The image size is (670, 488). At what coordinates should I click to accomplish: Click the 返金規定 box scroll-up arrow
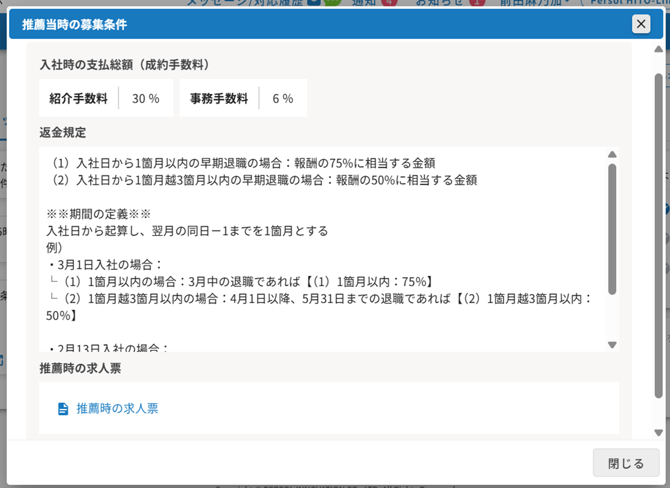(x=612, y=155)
